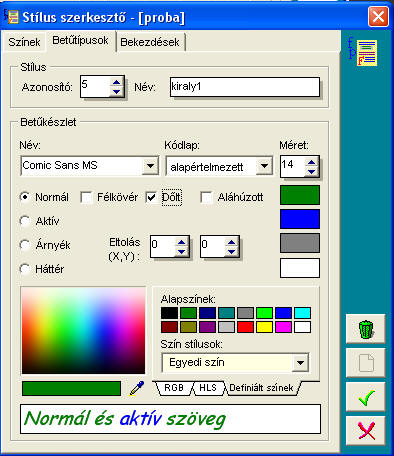Viewport: 394px width, 456px height.
Task: Select the Árnyék radio button
Action: 25,245
